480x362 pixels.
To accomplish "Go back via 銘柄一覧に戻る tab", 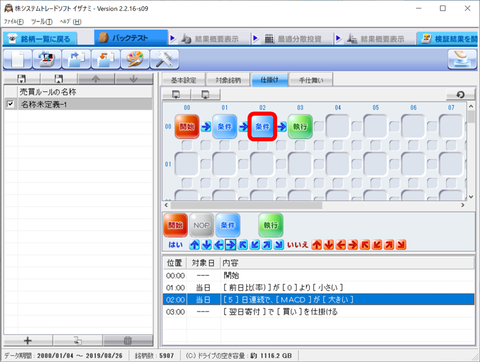I will tap(40, 39).
